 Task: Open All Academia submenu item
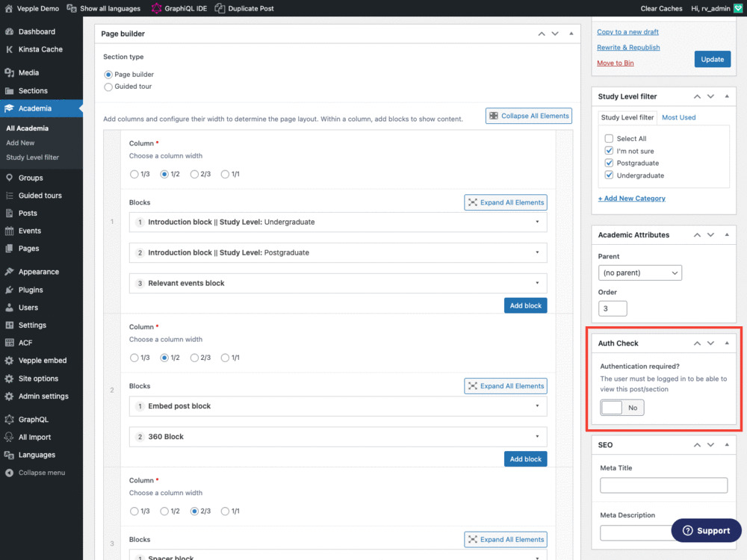(27, 128)
